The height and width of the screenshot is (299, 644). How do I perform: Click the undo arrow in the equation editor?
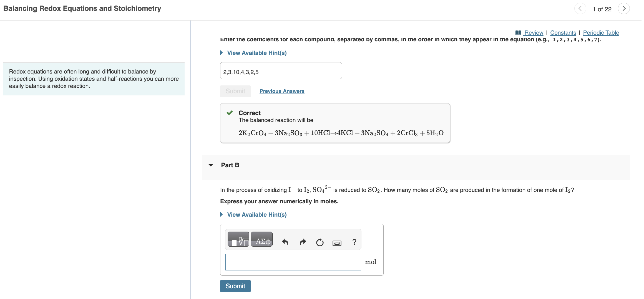coord(285,242)
